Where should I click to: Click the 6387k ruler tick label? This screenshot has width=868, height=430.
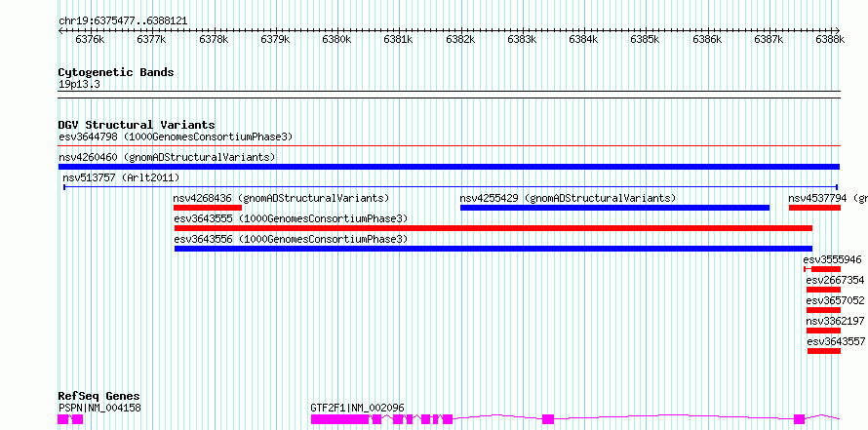[x=769, y=40]
